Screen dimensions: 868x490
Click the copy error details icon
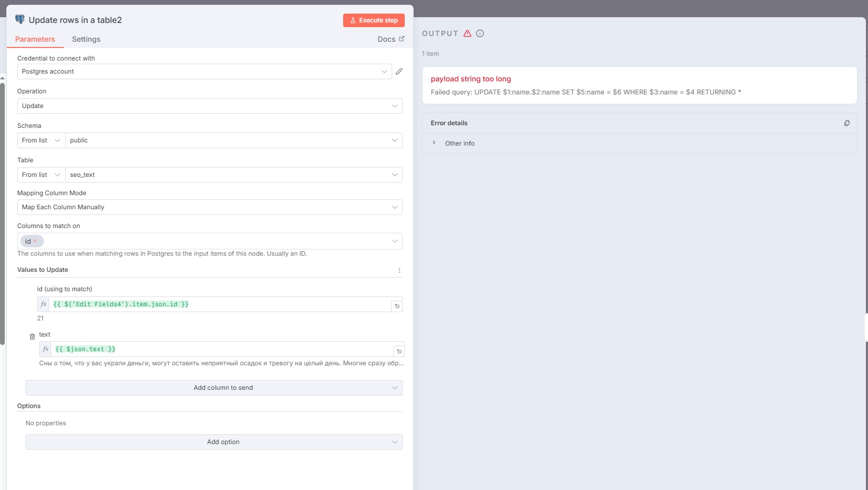tap(847, 123)
